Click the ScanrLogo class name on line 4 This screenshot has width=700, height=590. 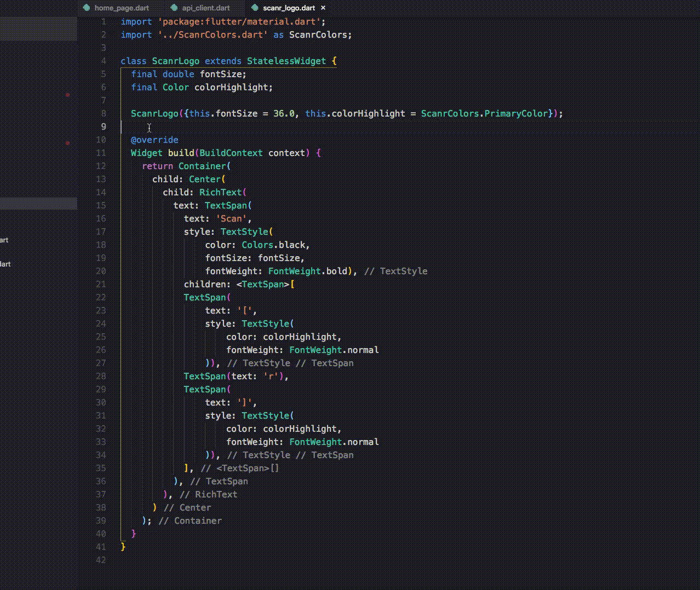[x=176, y=61]
